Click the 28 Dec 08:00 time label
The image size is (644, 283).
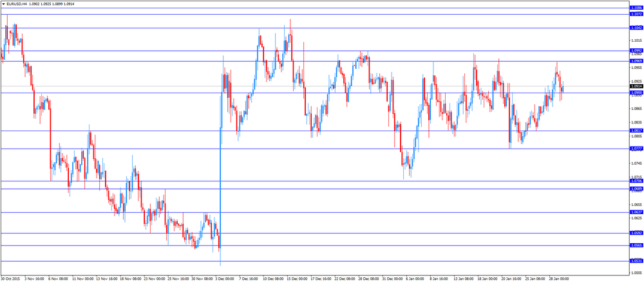[x=367, y=278]
